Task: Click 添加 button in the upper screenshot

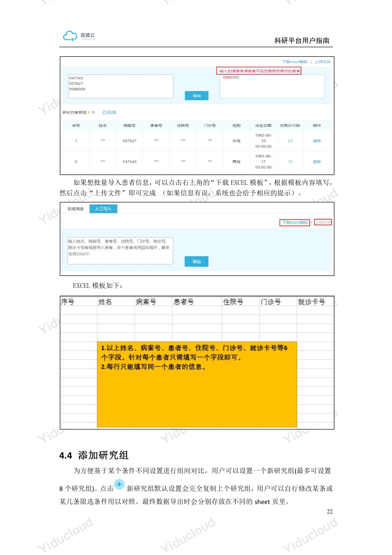Action: 197,96
